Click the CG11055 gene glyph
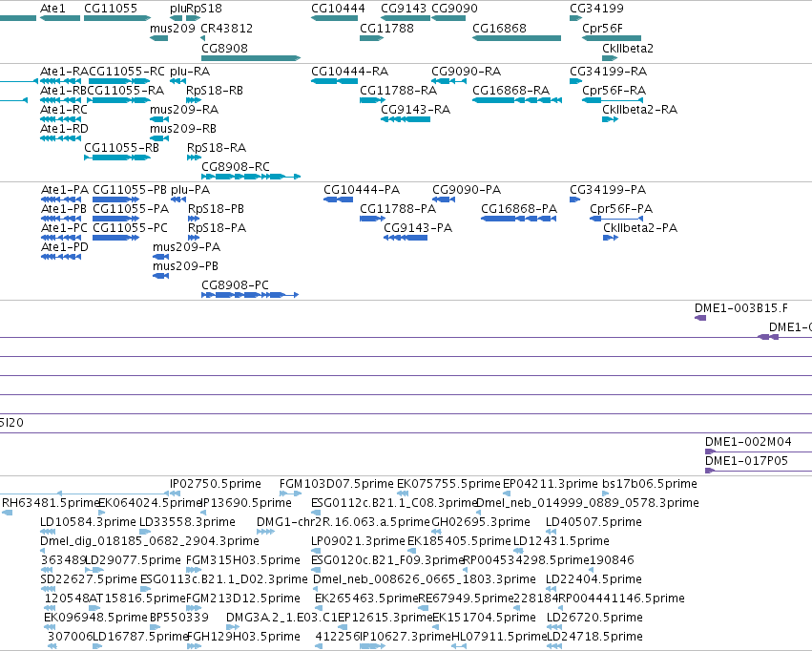 pos(117,18)
